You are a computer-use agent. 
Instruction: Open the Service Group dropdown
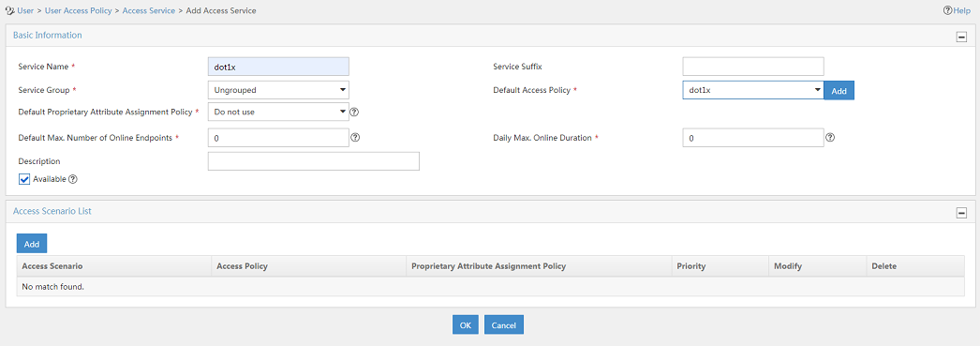pos(278,90)
